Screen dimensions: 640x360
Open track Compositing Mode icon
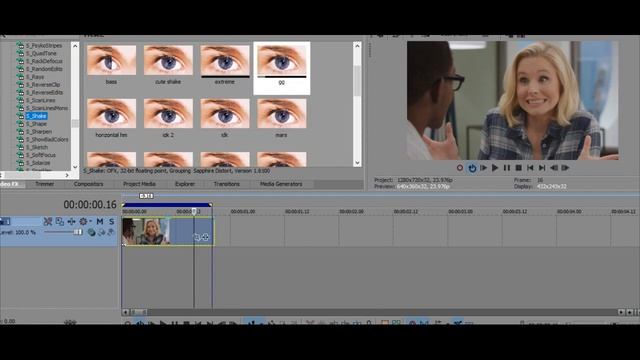click(60, 221)
